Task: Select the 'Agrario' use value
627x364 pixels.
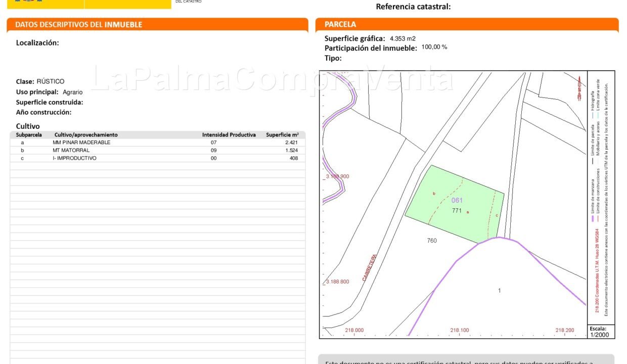Action: coord(72,92)
